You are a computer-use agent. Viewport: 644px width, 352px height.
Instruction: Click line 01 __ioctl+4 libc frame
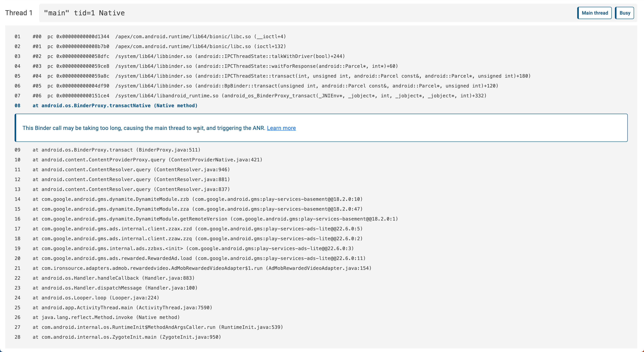coord(159,36)
